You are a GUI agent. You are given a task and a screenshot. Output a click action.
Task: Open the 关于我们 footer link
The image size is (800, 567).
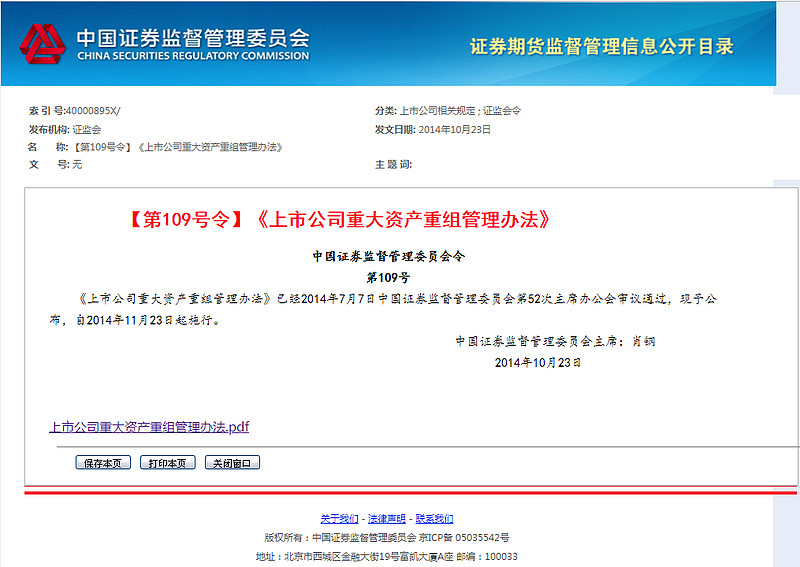point(339,519)
